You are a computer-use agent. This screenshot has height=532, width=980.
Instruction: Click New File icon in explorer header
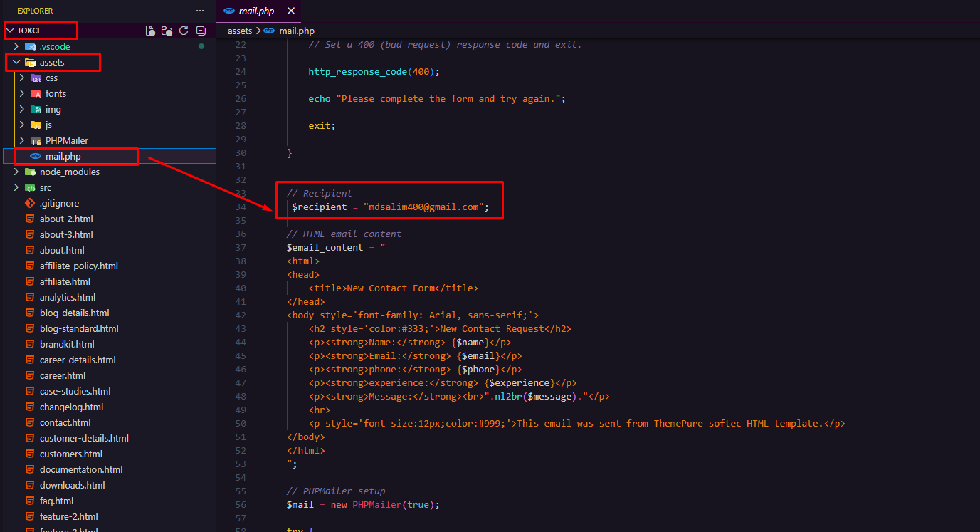pyautogui.click(x=150, y=31)
